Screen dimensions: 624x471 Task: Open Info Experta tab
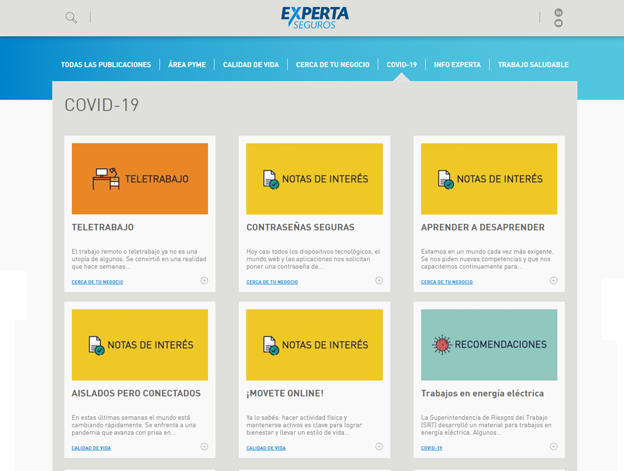[x=457, y=64]
